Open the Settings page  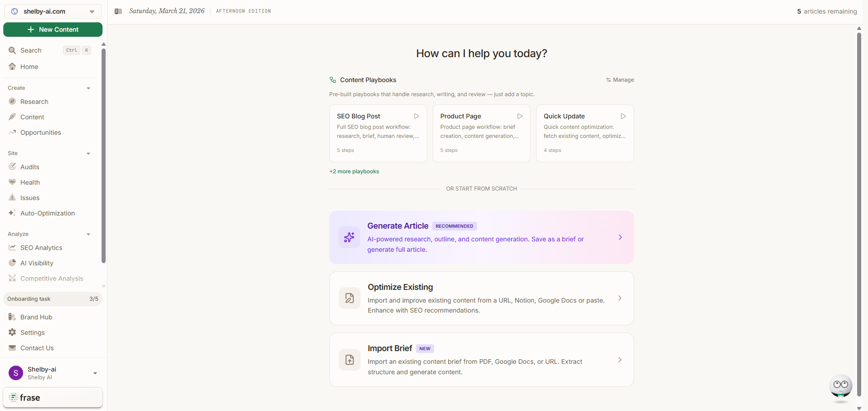point(32,332)
